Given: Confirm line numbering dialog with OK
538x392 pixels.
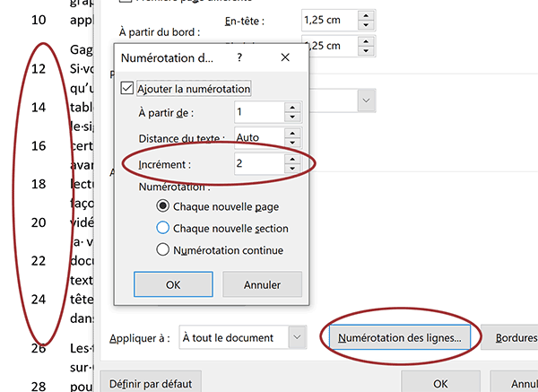Looking at the screenshot, I should coord(173,284).
